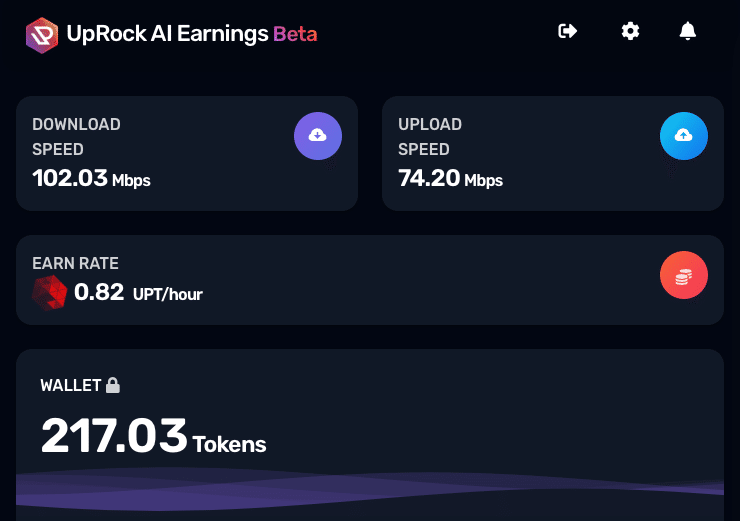Click the logout icon in header

tap(568, 31)
